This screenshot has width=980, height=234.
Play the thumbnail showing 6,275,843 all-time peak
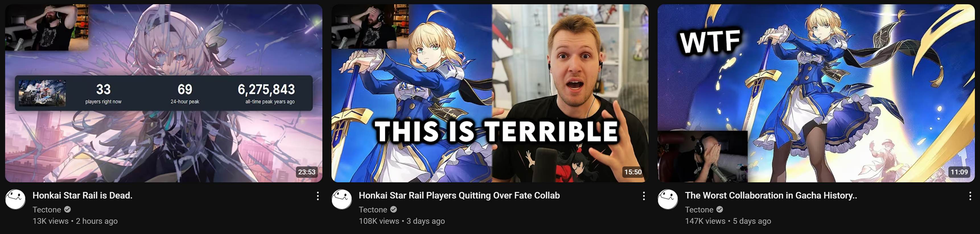click(x=164, y=93)
